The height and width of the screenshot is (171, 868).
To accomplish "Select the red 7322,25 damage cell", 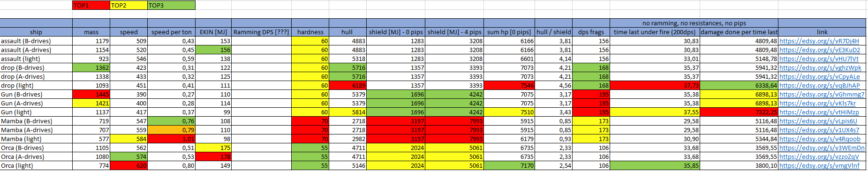I will pos(739,112).
